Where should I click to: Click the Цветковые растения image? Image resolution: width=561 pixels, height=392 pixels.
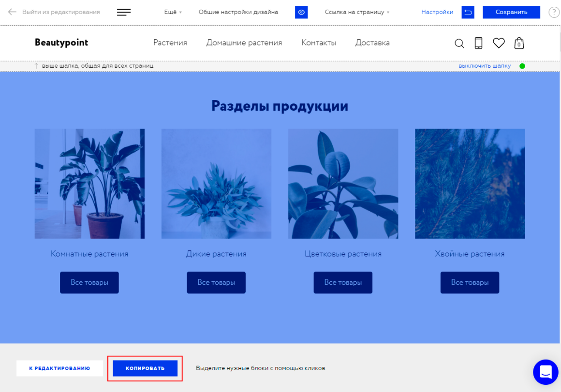click(343, 184)
